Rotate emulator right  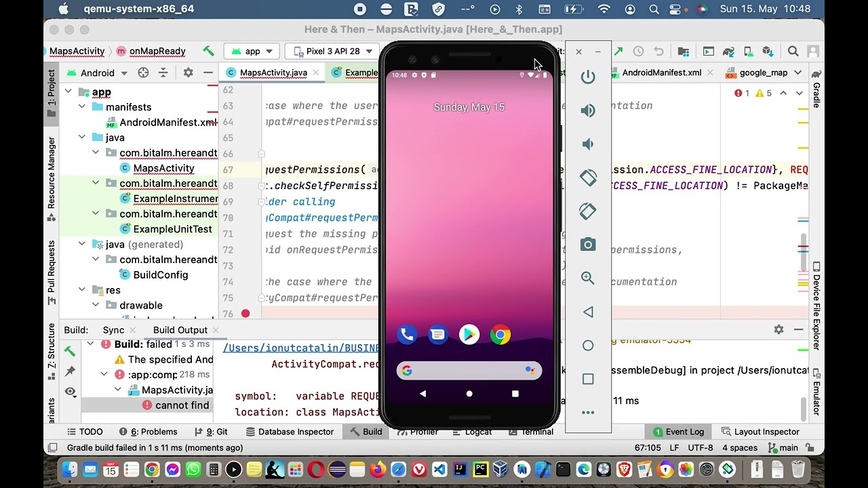click(588, 211)
